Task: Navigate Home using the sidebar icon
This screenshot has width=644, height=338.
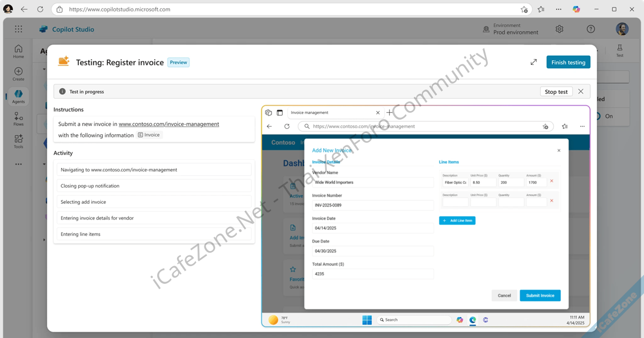Action: click(18, 51)
